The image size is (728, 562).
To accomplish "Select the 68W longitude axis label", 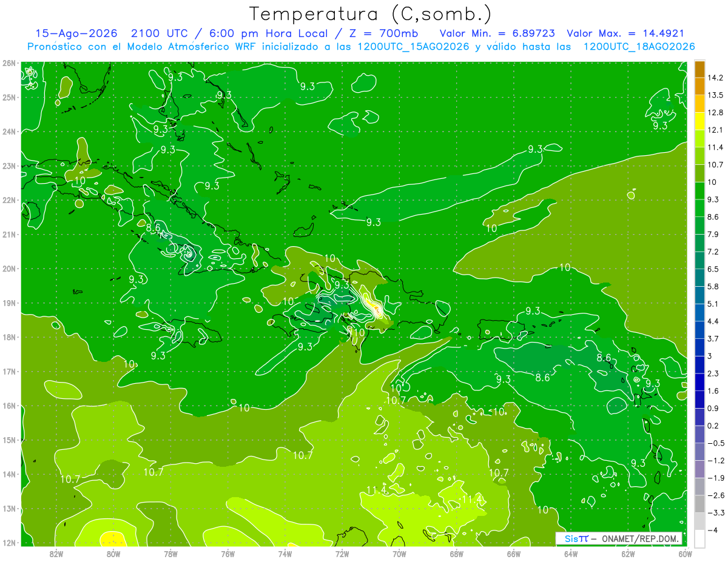I will tap(457, 554).
